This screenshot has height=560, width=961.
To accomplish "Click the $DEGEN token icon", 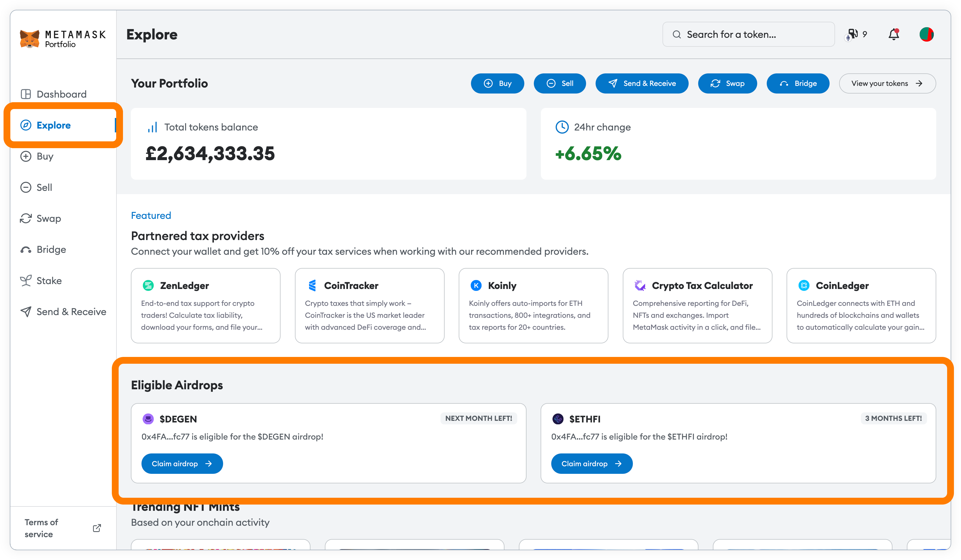I will 148,419.
